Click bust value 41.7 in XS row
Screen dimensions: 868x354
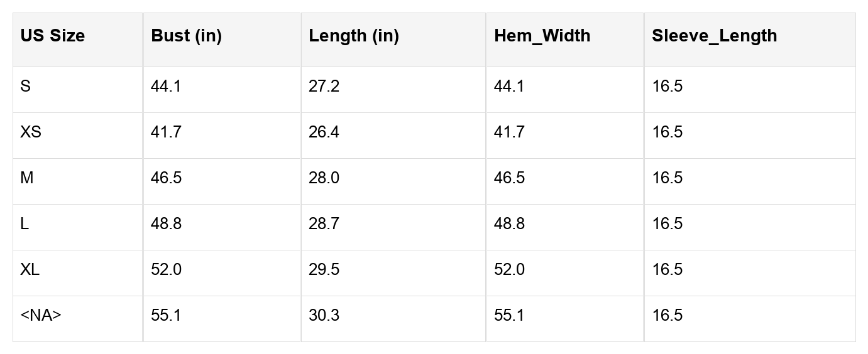(x=166, y=132)
